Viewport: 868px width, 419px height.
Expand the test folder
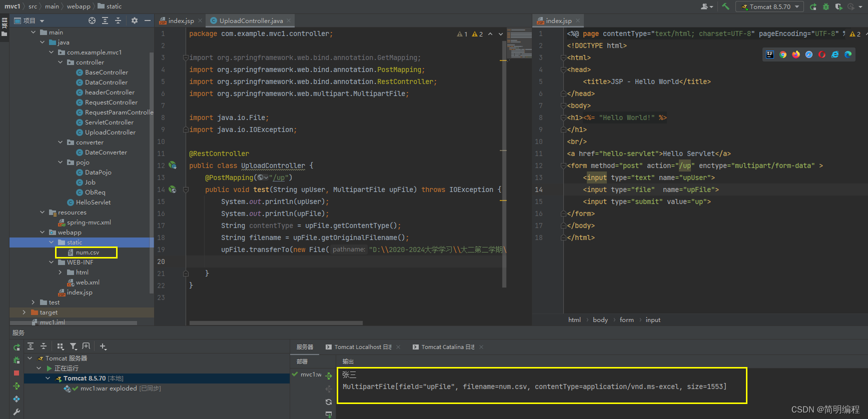[34, 302]
